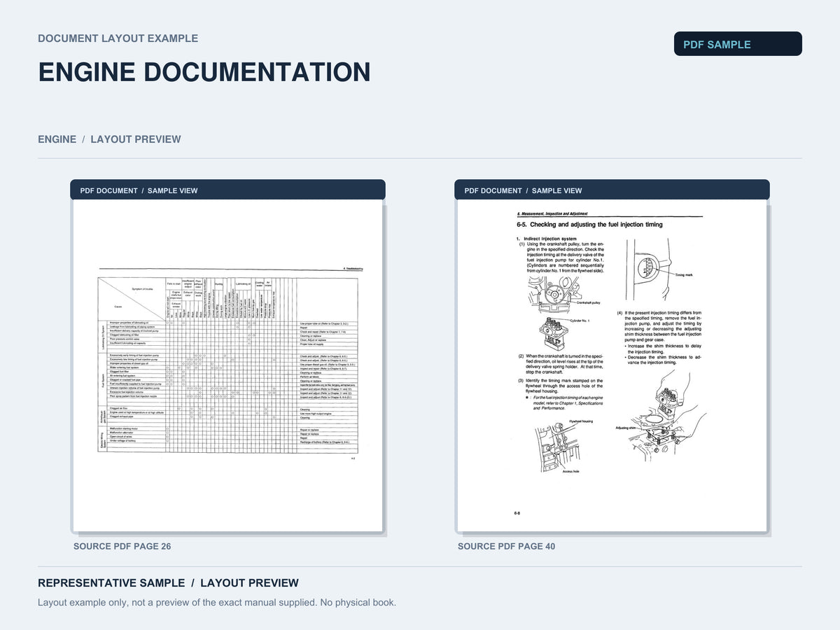This screenshot has height=630, width=840.
Task: Click '6-5. Checking and adjusting the fuel injection timing'
Action: coord(589,225)
